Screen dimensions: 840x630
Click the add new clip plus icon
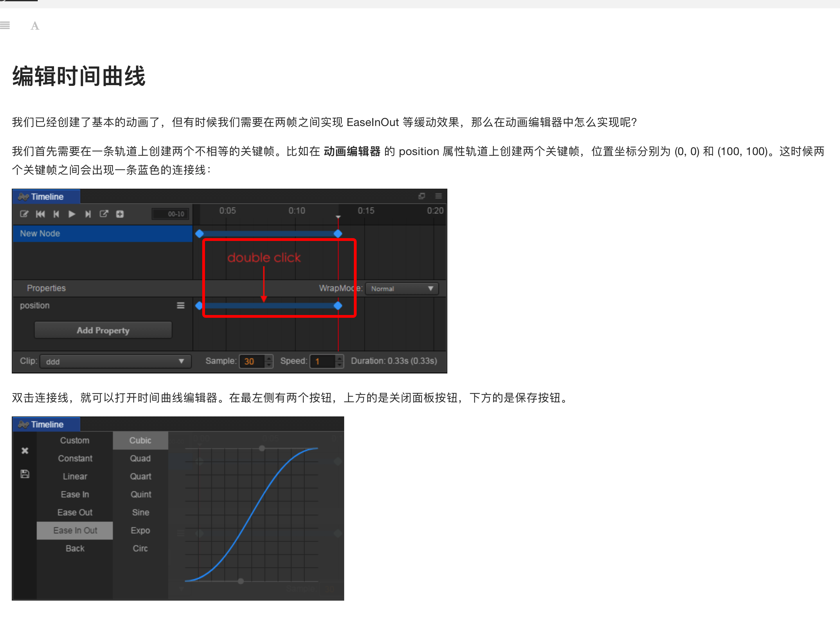tap(119, 214)
